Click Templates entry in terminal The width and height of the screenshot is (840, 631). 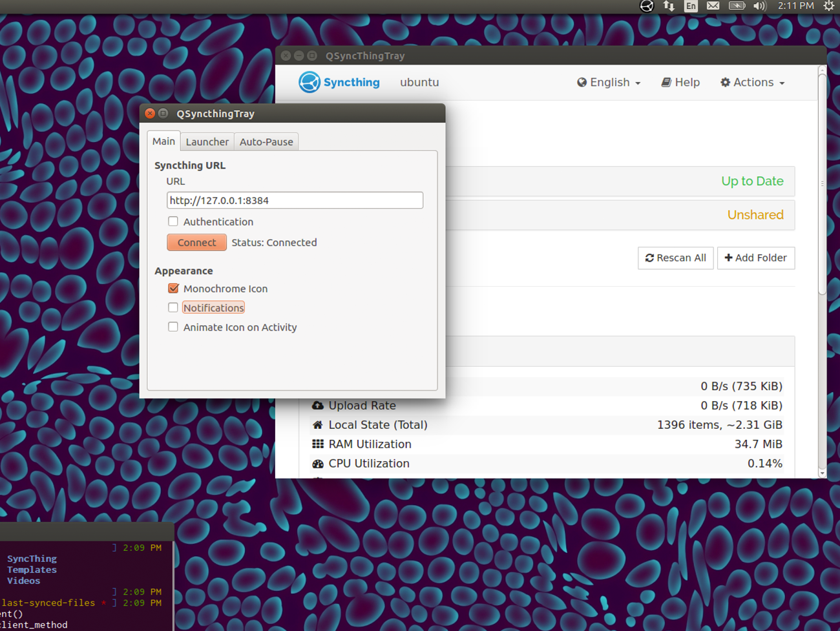click(32, 570)
